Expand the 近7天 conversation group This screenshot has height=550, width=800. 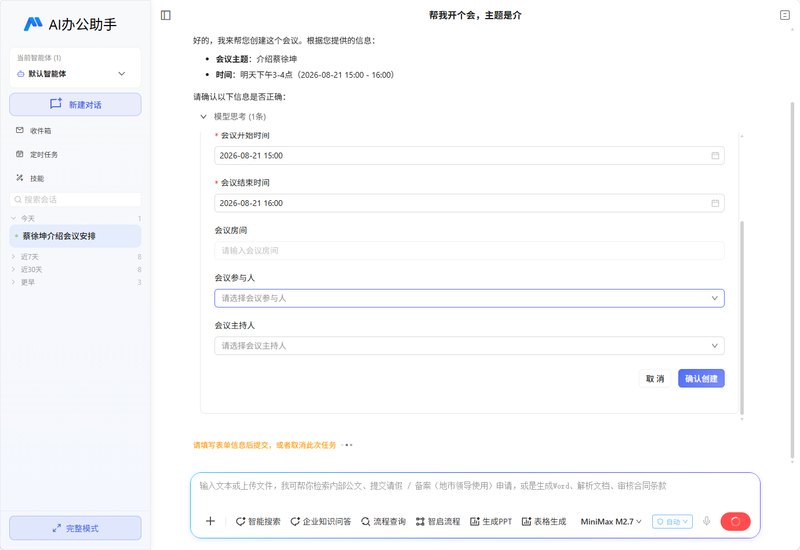tap(76, 257)
